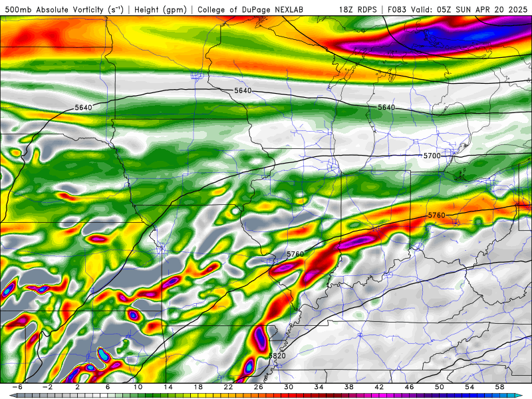Click the "54" color scale value
This screenshot has width=532, height=399.
coord(470,387)
